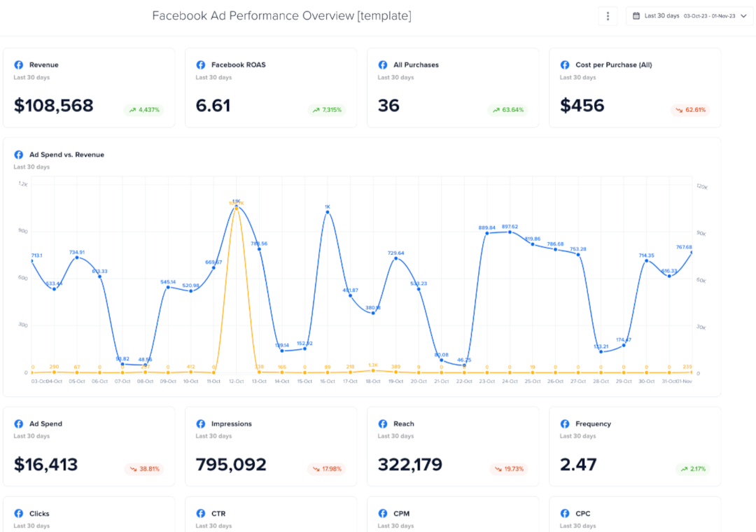The image size is (756, 532).
Task: Select the 795,092 Impressions value
Action: coord(231,465)
